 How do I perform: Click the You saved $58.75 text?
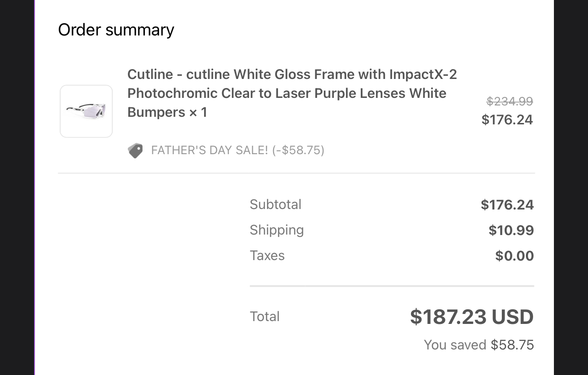tap(479, 345)
